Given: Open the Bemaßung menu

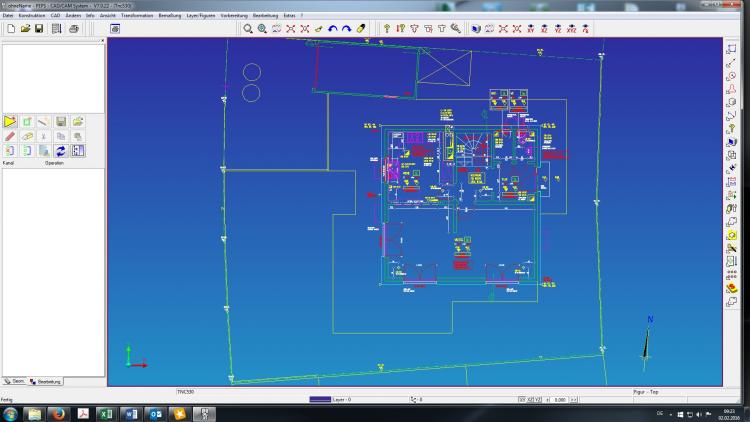Looking at the screenshot, I should [x=170, y=16].
